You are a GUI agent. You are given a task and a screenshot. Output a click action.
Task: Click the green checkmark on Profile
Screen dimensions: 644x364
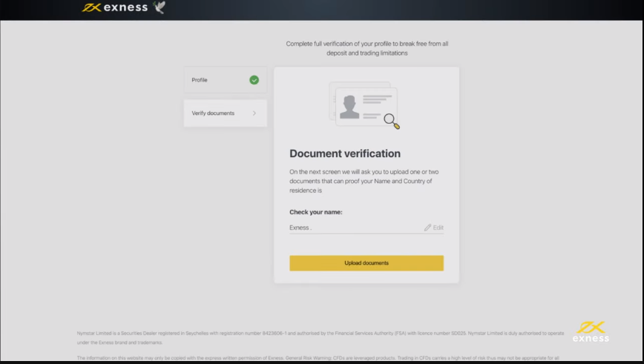pos(254,80)
